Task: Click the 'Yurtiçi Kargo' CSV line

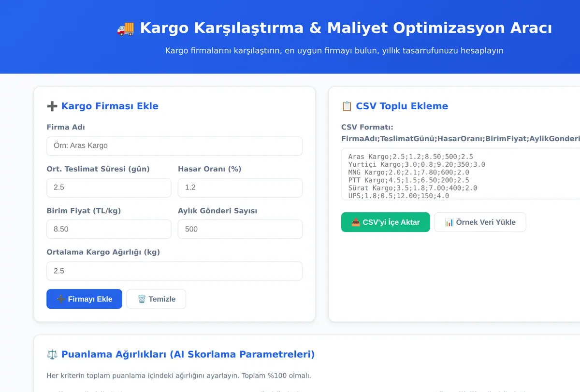Action: 417,164
